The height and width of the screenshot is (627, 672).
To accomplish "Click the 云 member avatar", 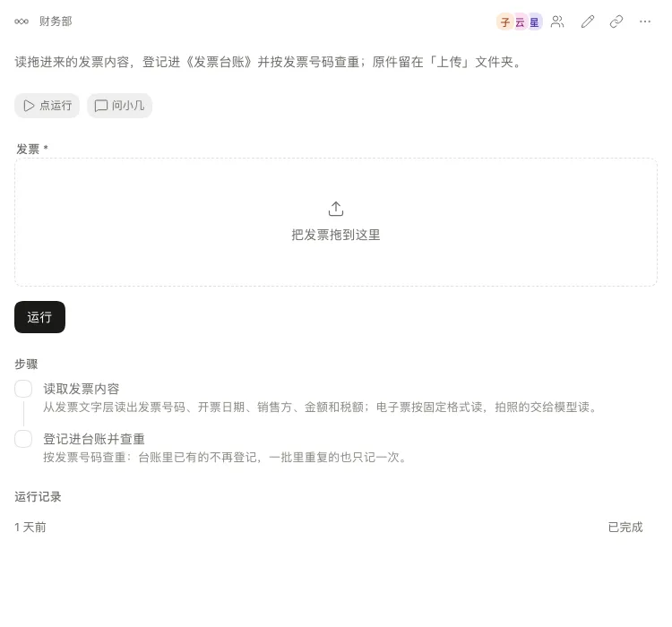I will (x=520, y=21).
